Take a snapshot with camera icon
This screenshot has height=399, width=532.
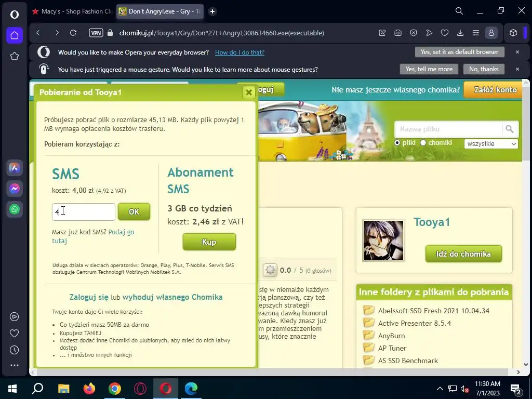tap(397, 33)
